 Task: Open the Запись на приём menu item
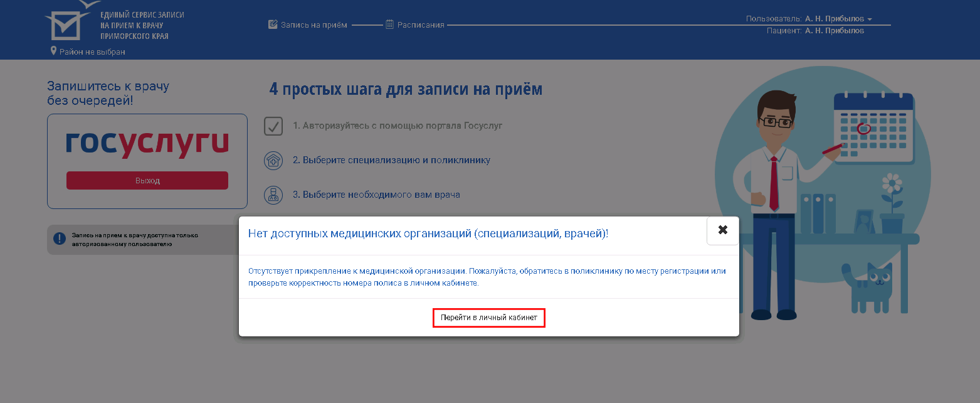(313, 25)
